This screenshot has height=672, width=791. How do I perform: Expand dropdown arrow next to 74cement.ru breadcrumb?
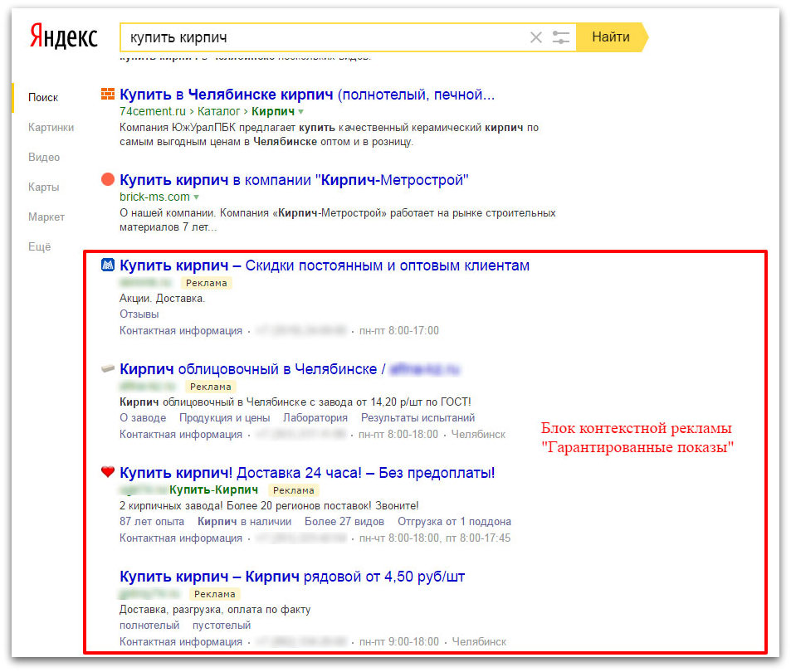[300, 111]
